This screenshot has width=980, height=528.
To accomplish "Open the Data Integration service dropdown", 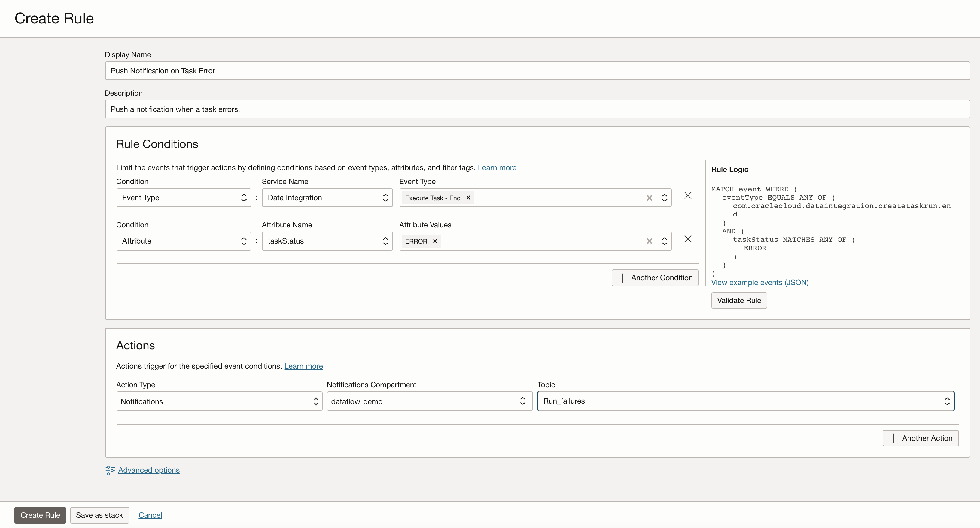I will (x=327, y=198).
